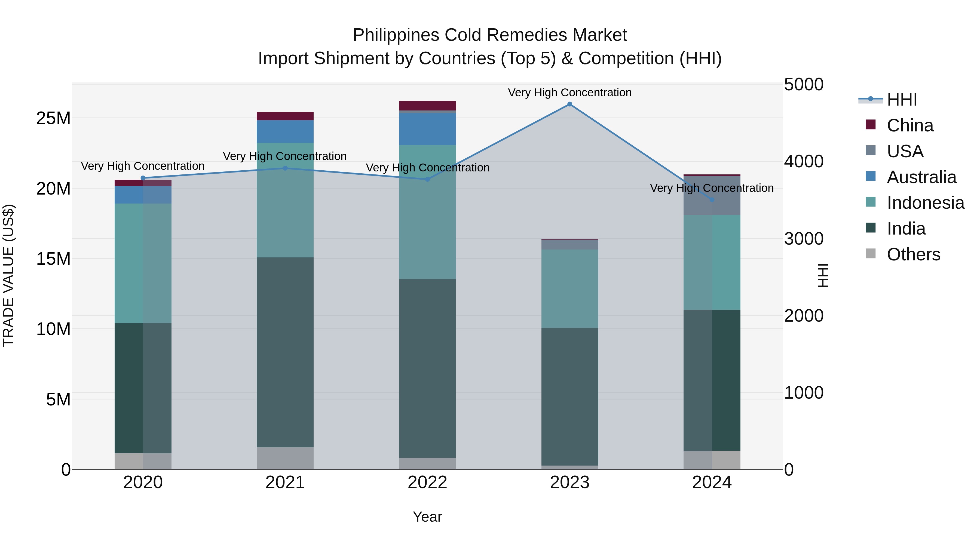This screenshot has width=980, height=551.
Task: Click the Import Shipment by Countries subtitle
Action: pyautogui.click(x=490, y=59)
